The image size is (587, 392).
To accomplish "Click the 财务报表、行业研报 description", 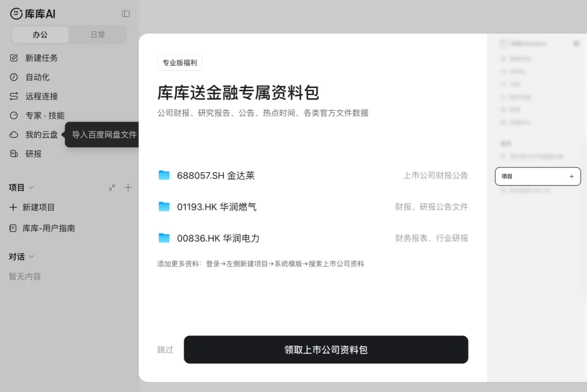I will click(x=431, y=238).
